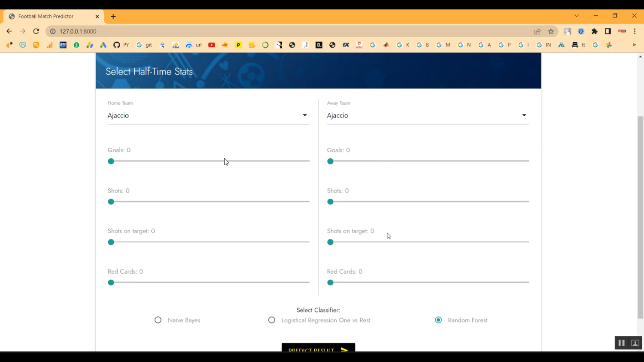The width and height of the screenshot is (644, 362).
Task: Toggle the browser side panel icon
Action: point(608,31)
